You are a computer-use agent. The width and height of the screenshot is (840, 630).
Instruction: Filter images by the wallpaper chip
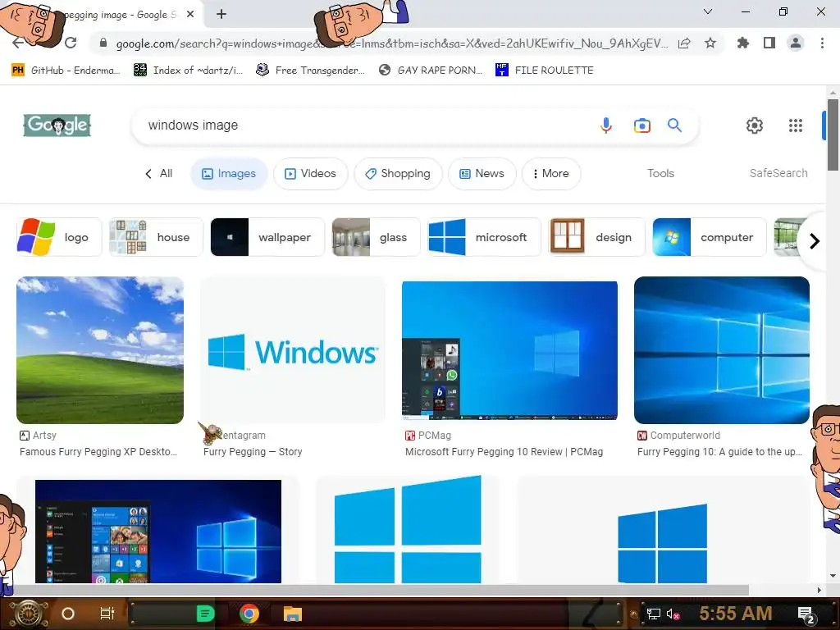(x=267, y=237)
